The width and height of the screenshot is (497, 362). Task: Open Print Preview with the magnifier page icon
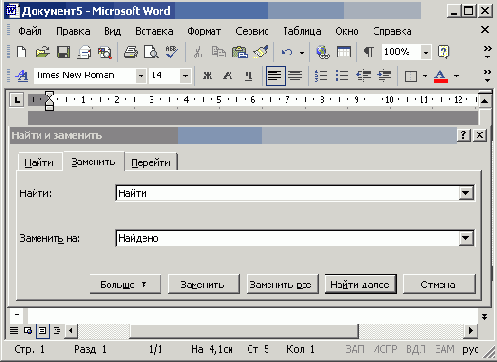151,52
